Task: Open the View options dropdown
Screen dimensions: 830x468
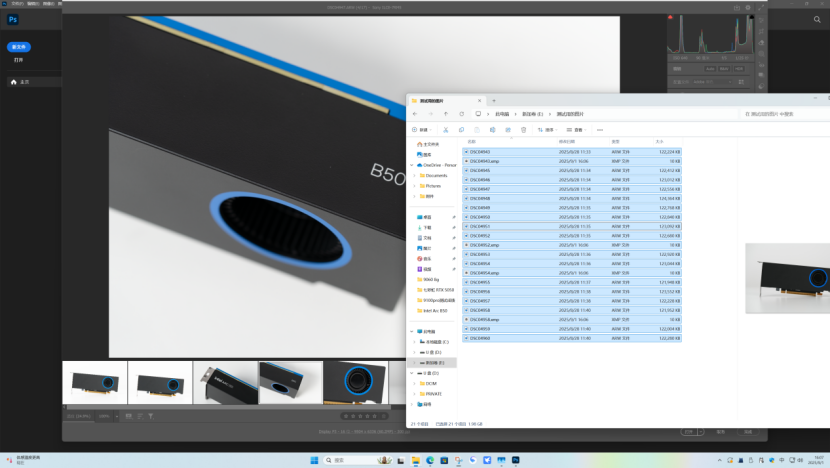Action: 575,130
